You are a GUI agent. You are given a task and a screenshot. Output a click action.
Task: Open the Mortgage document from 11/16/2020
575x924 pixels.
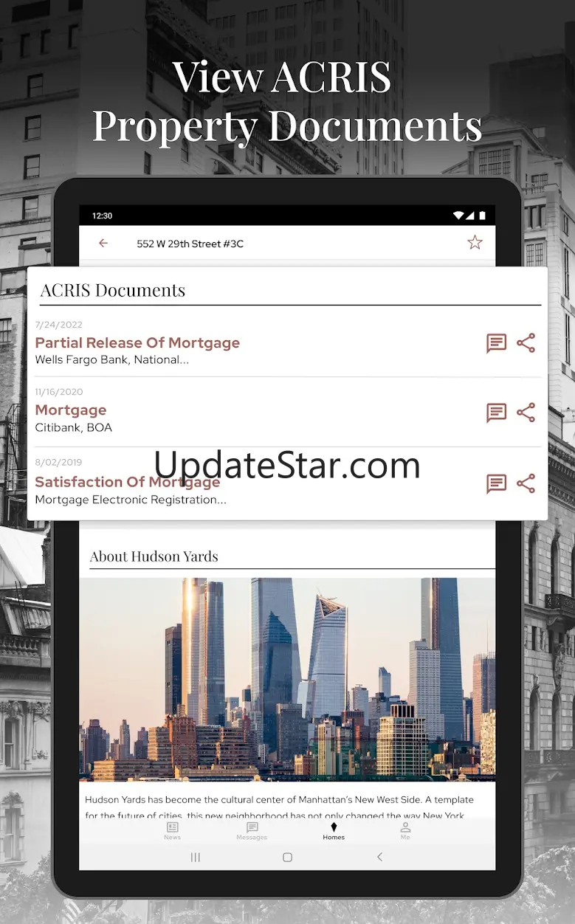[71, 410]
